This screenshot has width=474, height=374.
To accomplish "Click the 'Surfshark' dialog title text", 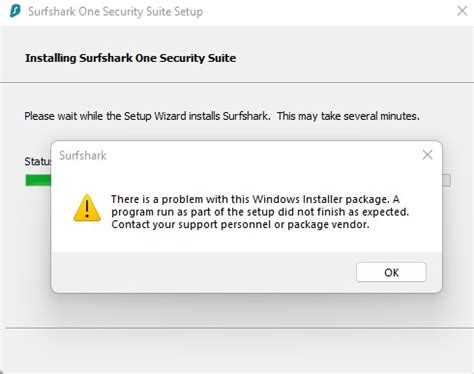I will coord(83,155).
